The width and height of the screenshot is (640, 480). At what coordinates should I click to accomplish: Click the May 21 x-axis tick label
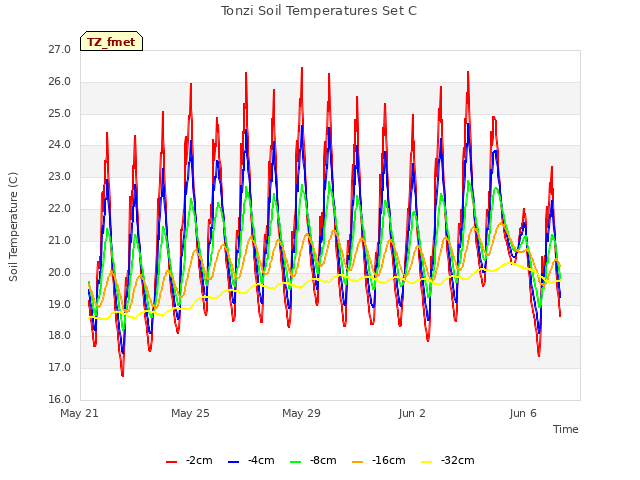[80, 413]
